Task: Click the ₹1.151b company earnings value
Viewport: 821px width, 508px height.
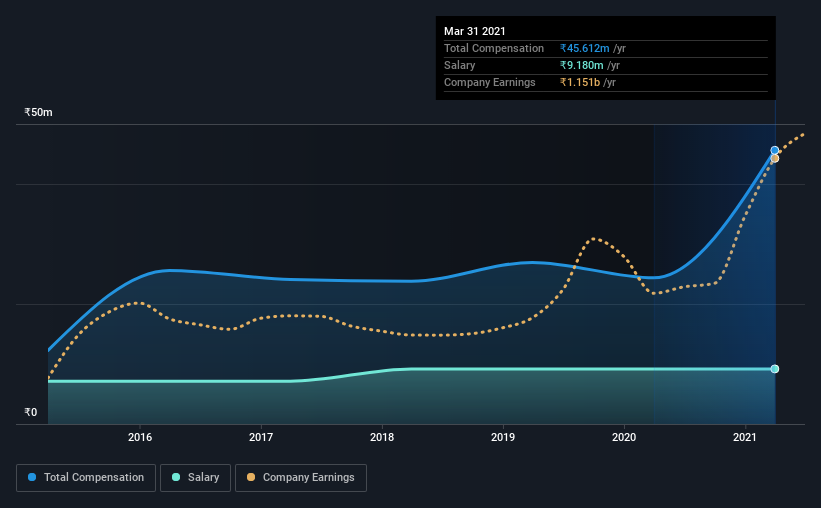Action: (580, 82)
